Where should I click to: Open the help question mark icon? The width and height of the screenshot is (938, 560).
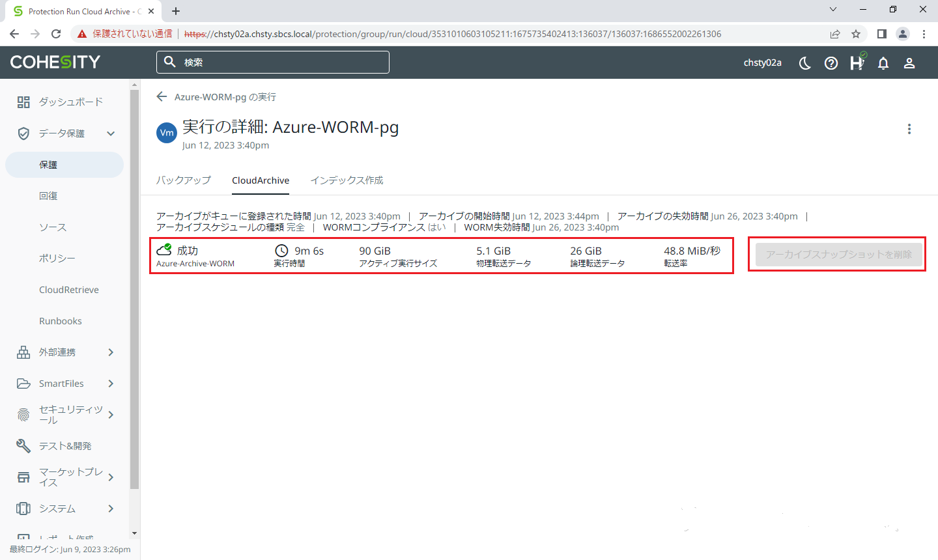(x=831, y=63)
